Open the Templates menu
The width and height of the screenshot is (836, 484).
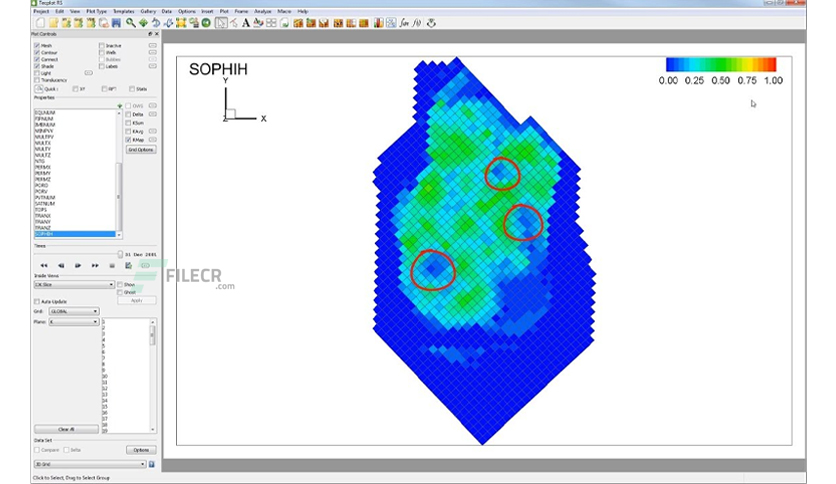123,11
